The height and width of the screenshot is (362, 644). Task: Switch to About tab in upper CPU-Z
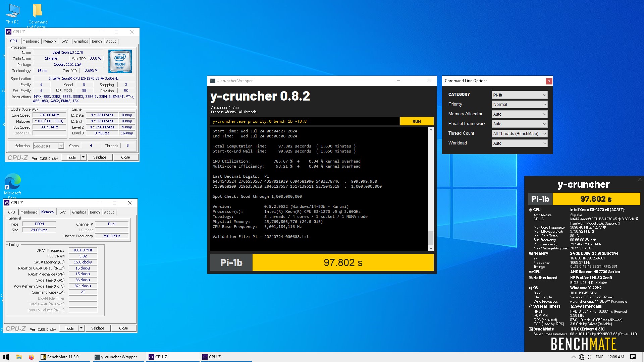(x=111, y=41)
